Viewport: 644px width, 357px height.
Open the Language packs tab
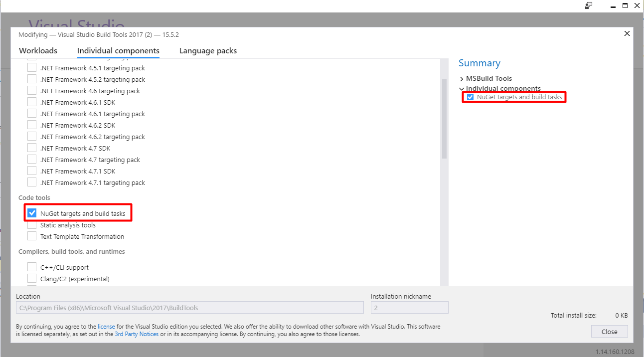208,51
